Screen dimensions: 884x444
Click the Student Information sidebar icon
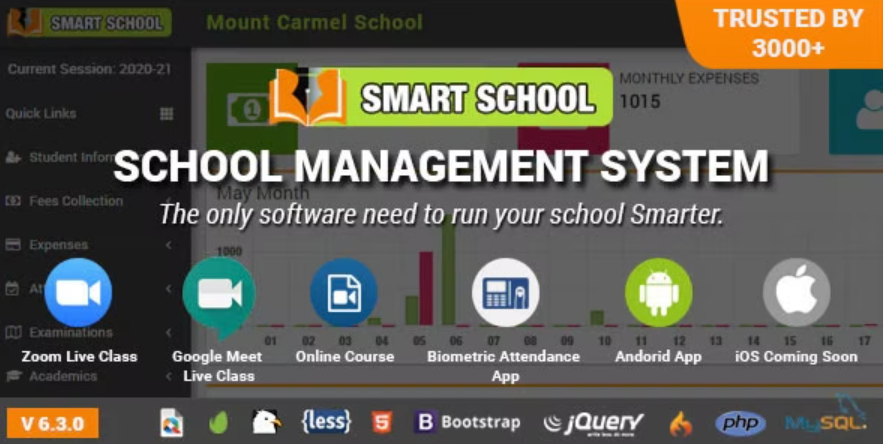[13, 157]
